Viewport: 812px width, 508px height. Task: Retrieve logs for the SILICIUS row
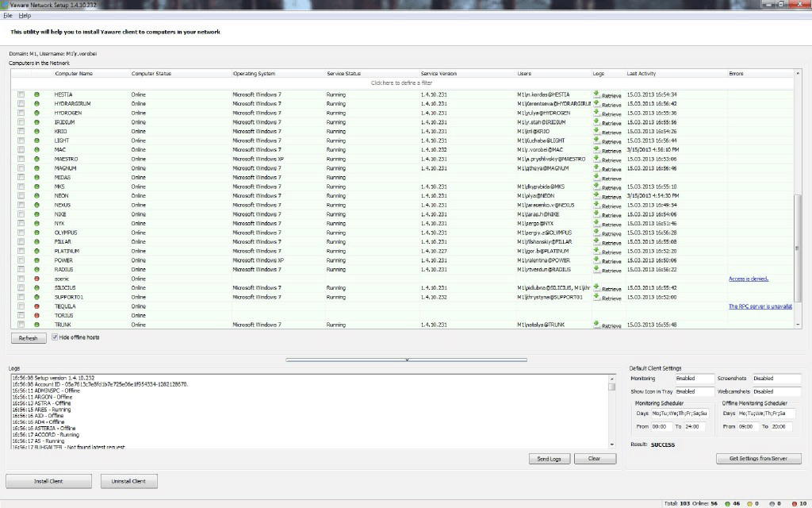tap(607, 288)
